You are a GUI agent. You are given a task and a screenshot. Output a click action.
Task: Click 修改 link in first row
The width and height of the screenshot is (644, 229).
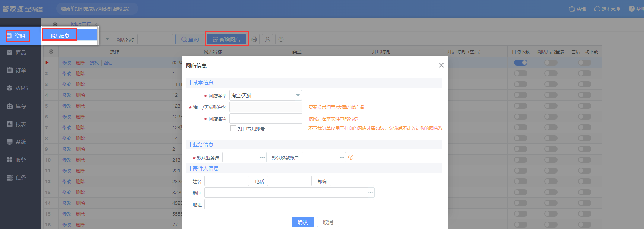(x=66, y=63)
